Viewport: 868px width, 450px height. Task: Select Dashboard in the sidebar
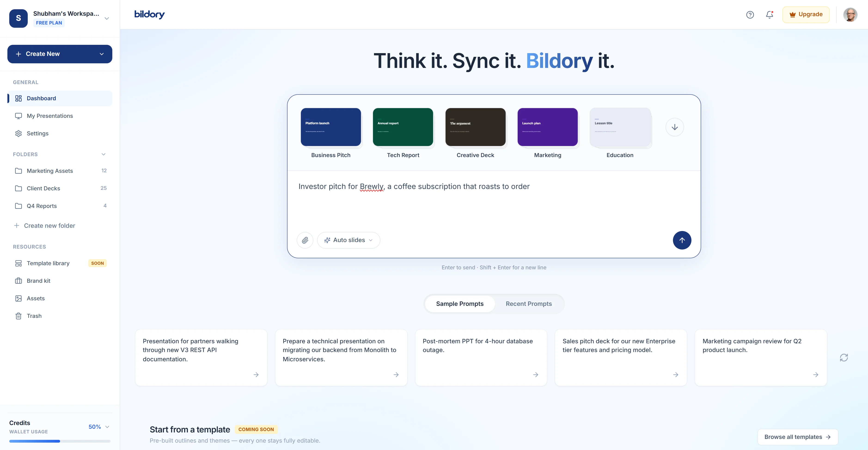point(60,98)
